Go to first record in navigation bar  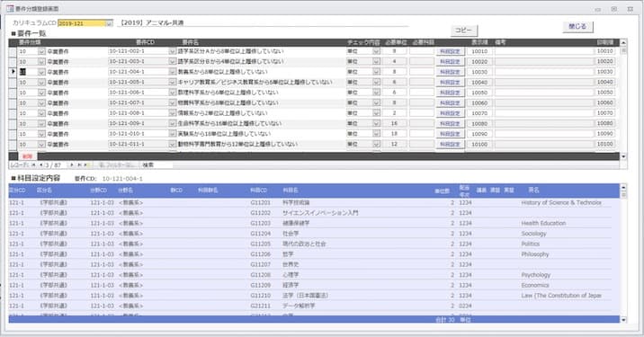pos(33,165)
